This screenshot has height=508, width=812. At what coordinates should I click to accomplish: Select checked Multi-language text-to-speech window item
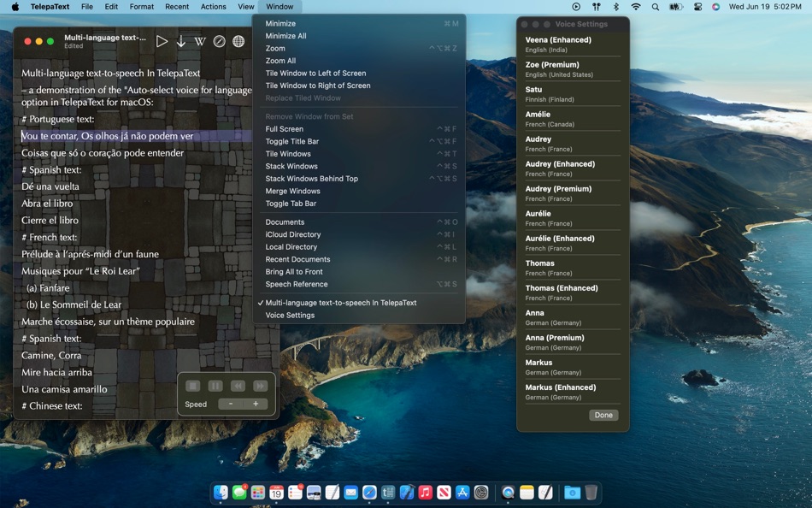[x=341, y=303]
